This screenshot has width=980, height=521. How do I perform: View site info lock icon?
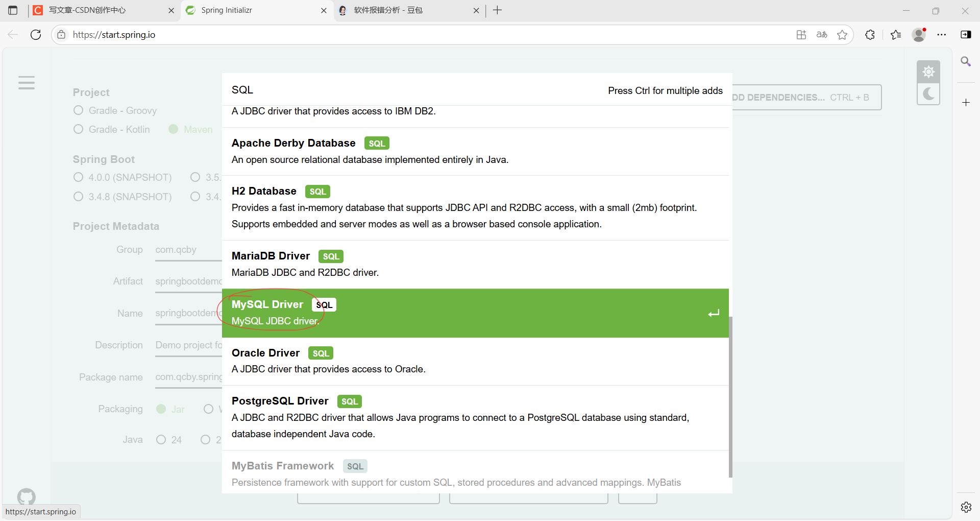[61, 35]
